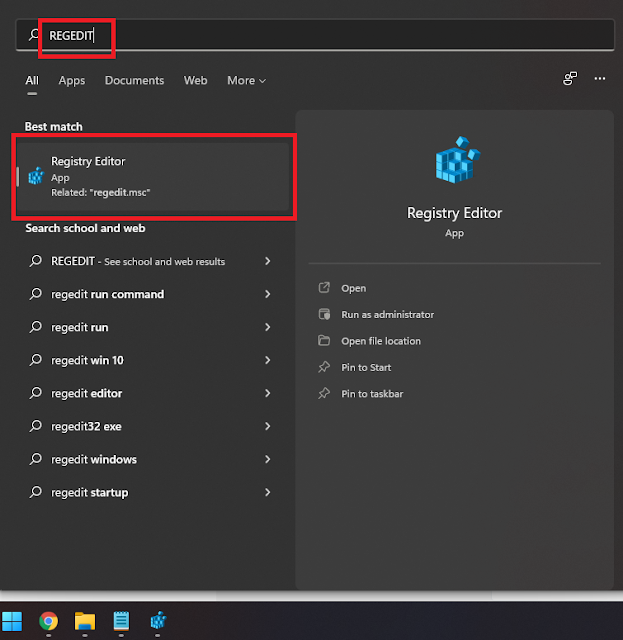Switch to the Documents tab

tap(134, 80)
